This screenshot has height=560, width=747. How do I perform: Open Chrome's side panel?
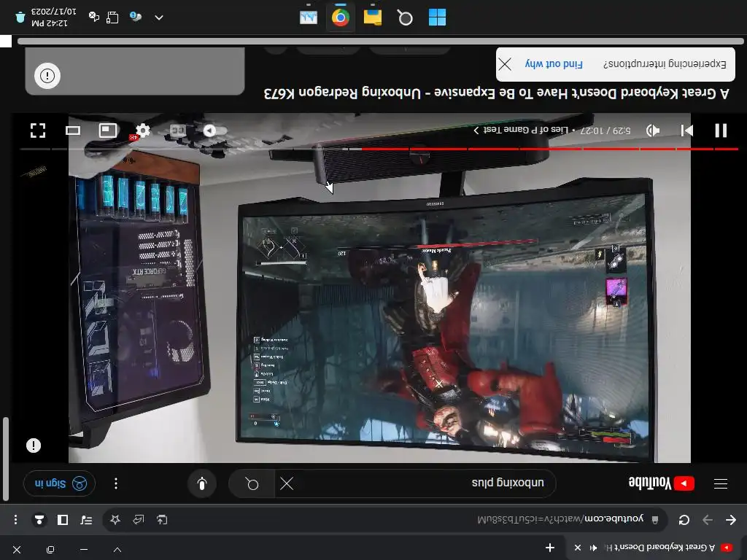click(63, 519)
